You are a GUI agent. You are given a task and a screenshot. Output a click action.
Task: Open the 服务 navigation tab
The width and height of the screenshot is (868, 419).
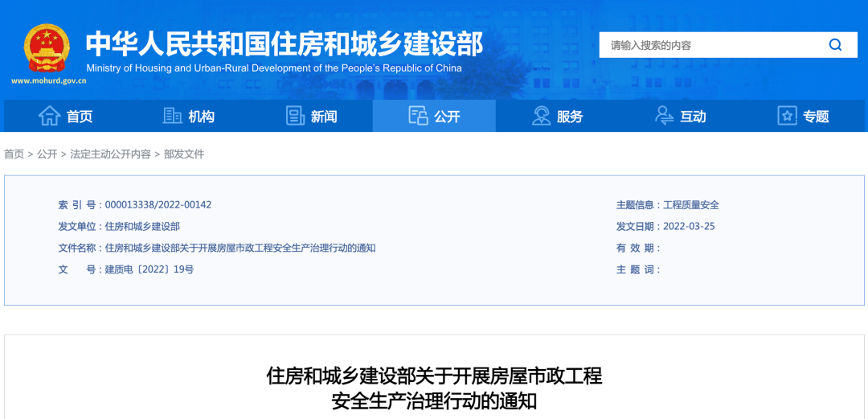557,116
